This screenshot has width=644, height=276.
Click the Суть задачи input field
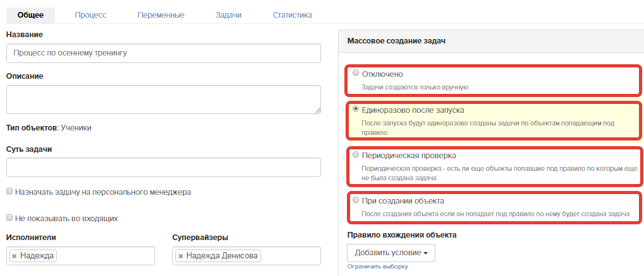tap(163, 168)
